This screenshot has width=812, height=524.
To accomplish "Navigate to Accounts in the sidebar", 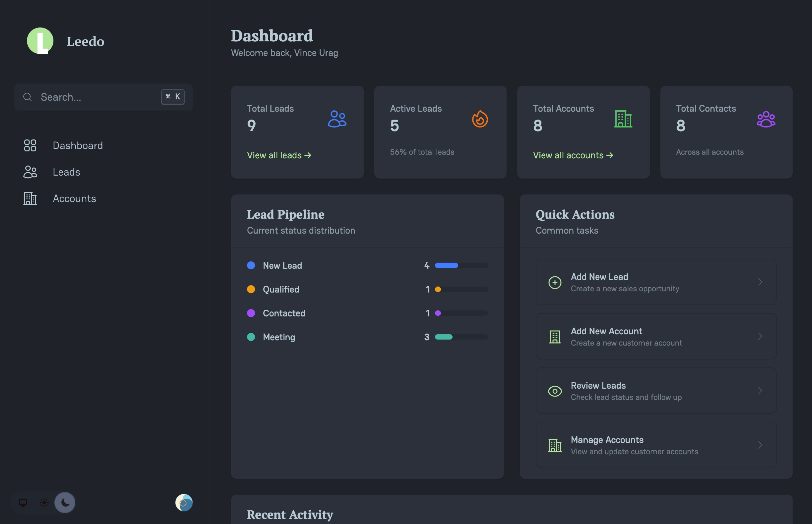I will tap(74, 198).
